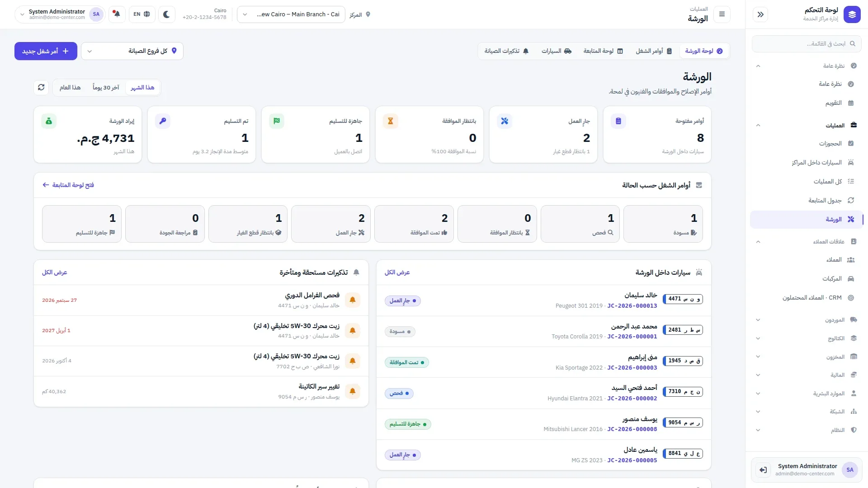Screen dimensions: 868x488
Task: Open CRM العملاء المحتملون in the sidebar
Action: coord(807,298)
